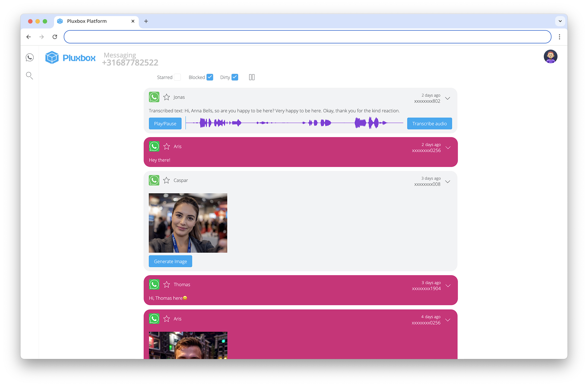Open the profile avatar in the top right
The image size is (588, 386).
(550, 57)
